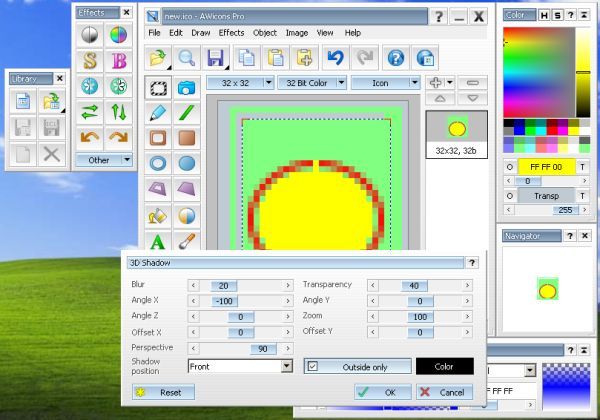Open the File menu
600x420 pixels.
click(154, 33)
